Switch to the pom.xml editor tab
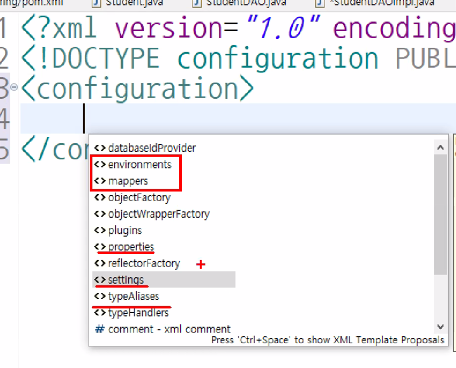Image resolution: width=456 pixels, height=368 pixels. pyautogui.click(x=32, y=3)
